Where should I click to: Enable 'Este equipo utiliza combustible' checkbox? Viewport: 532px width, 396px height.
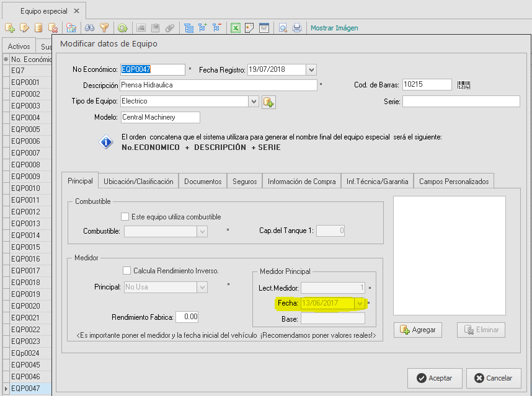coord(125,217)
